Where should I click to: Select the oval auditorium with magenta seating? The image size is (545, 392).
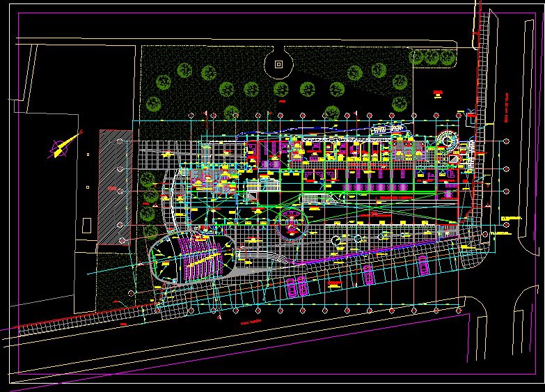coord(192,257)
